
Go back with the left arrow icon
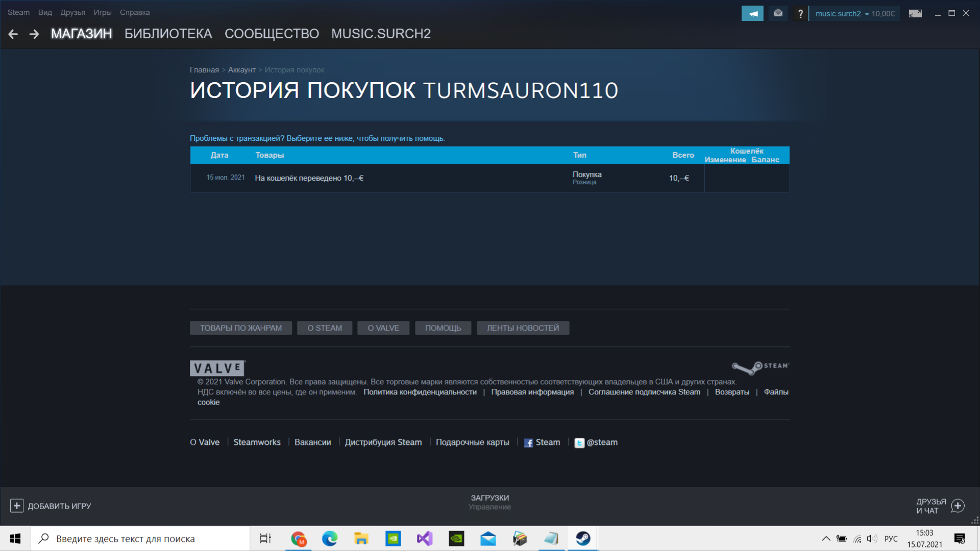pos(13,34)
